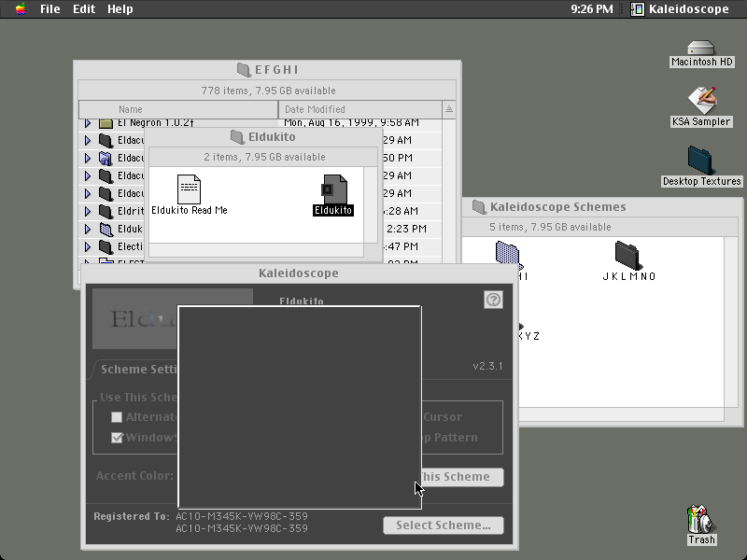Screen dimensions: 747x560
Task: Reverse the sort order in EFGHI window
Action: 449,109
